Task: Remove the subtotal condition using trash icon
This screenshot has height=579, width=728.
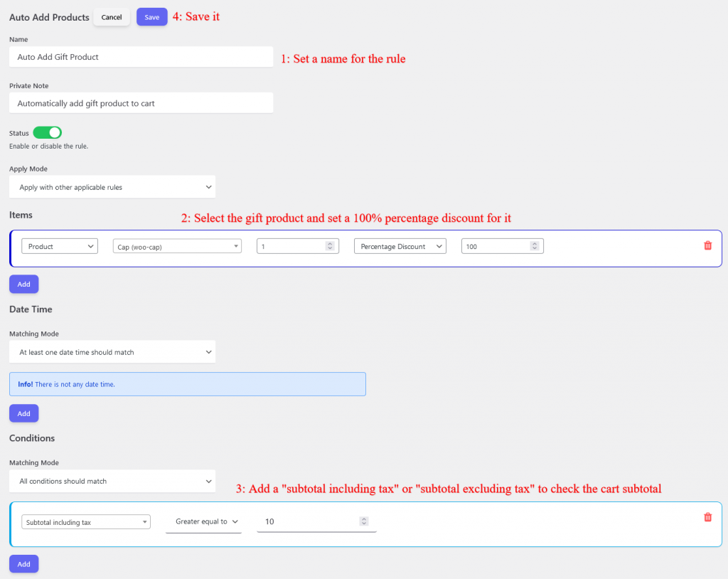Action: pyautogui.click(x=707, y=517)
